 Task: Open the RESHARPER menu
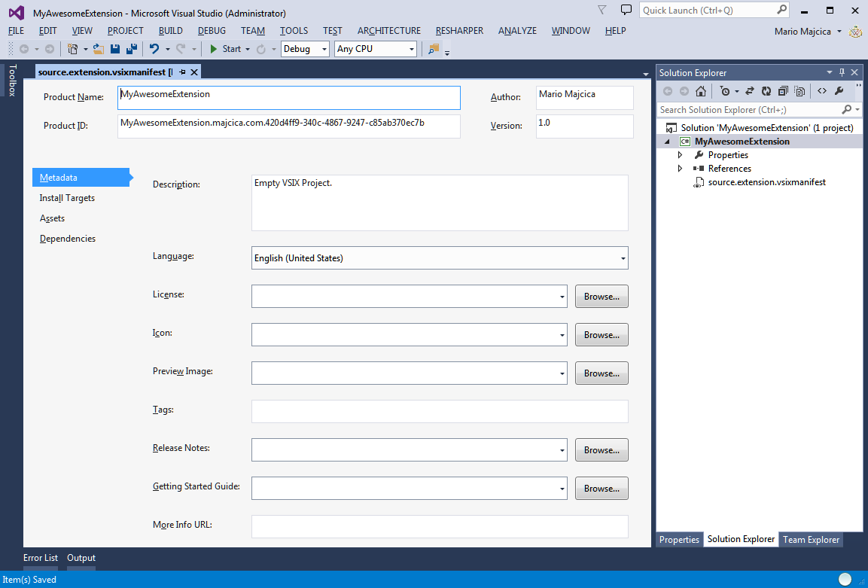pos(459,31)
